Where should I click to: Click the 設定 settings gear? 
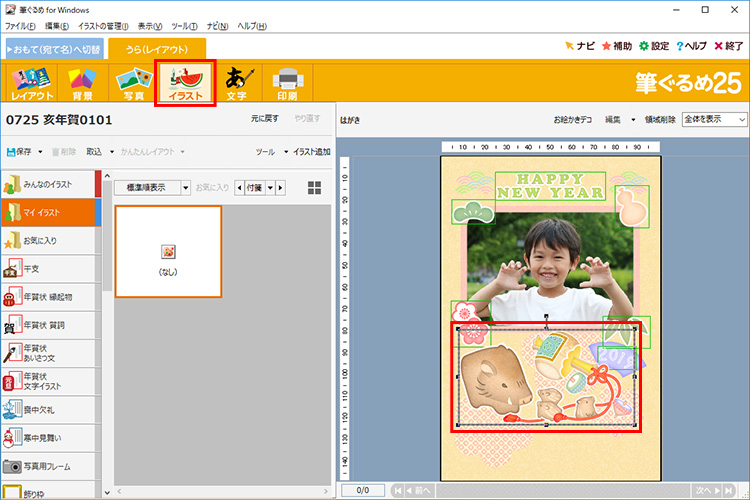pos(654,46)
